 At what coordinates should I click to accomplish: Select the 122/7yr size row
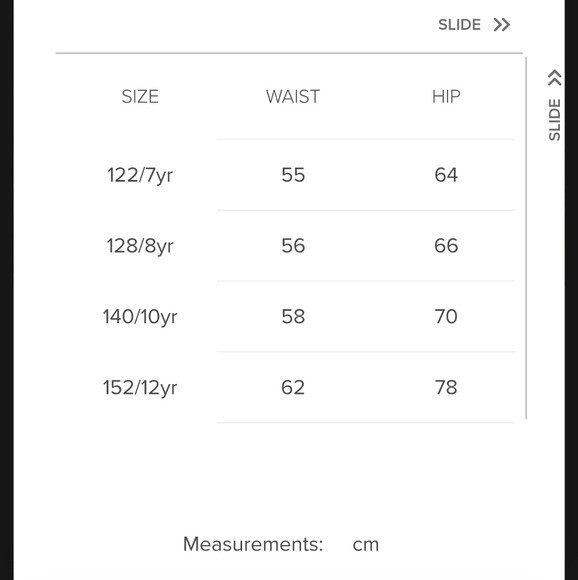[x=285, y=175]
